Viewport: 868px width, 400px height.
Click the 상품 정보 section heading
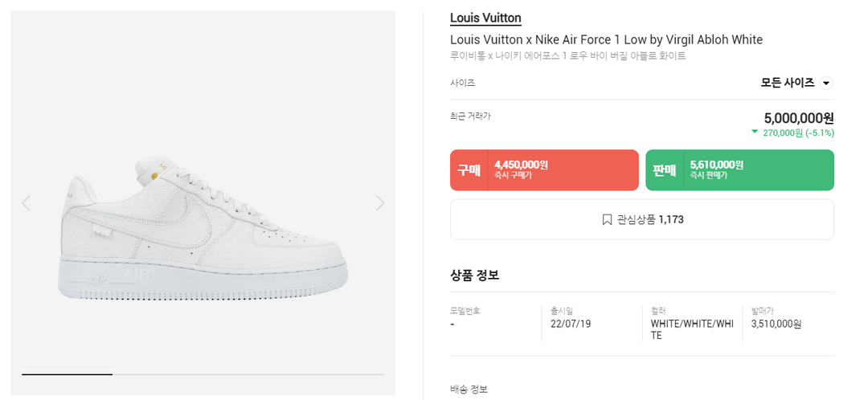pos(474,275)
